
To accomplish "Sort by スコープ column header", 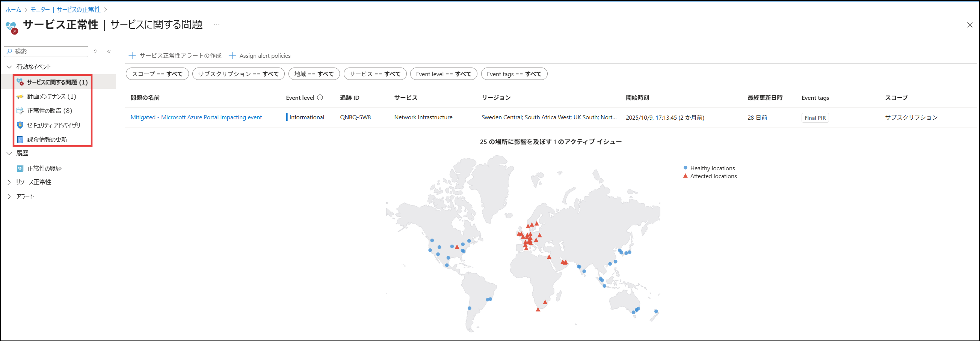I will click(897, 98).
